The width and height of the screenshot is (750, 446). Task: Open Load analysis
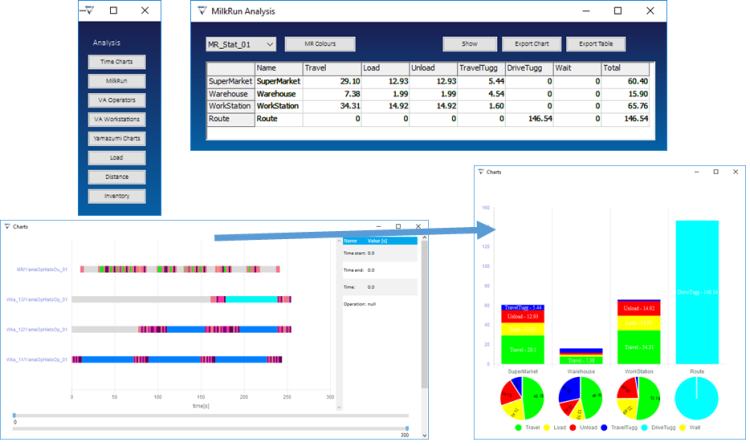click(117, 157)
